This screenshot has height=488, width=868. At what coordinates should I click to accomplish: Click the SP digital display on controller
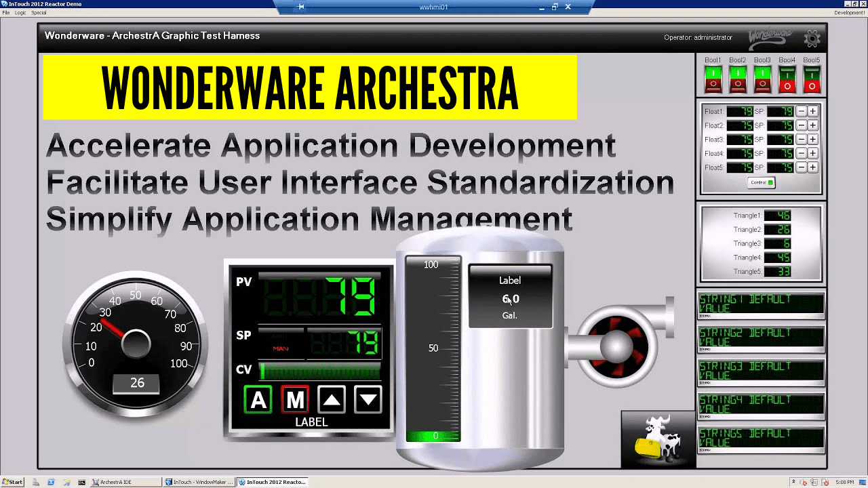344,343
